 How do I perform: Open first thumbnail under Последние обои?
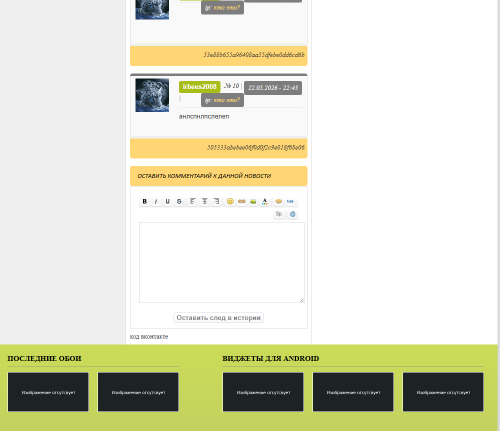(x=48, y=392)
